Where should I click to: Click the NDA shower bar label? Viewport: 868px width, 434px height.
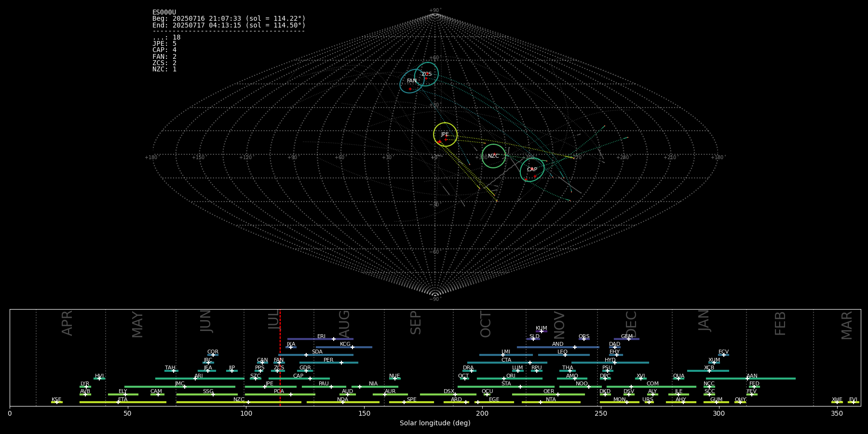(x=343, y=400)
